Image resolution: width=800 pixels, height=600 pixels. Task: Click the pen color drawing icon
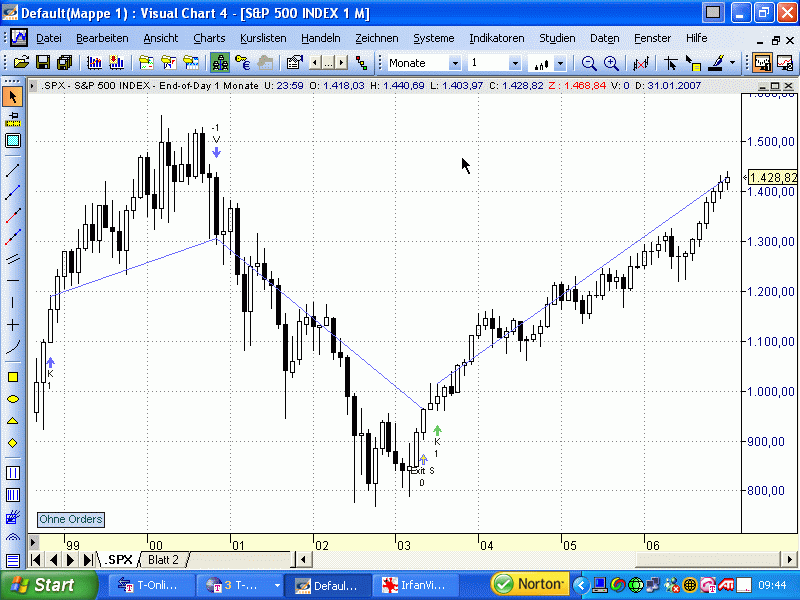716,63
